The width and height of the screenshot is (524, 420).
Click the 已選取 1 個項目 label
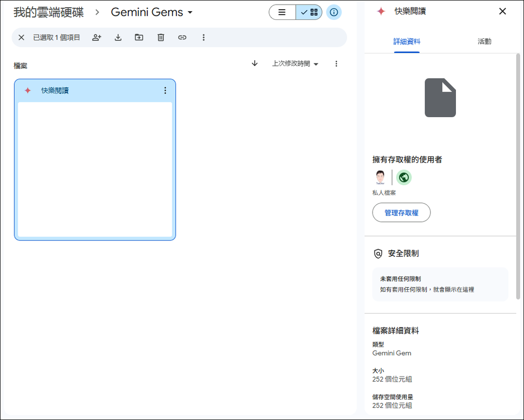(x=56, y=37)
